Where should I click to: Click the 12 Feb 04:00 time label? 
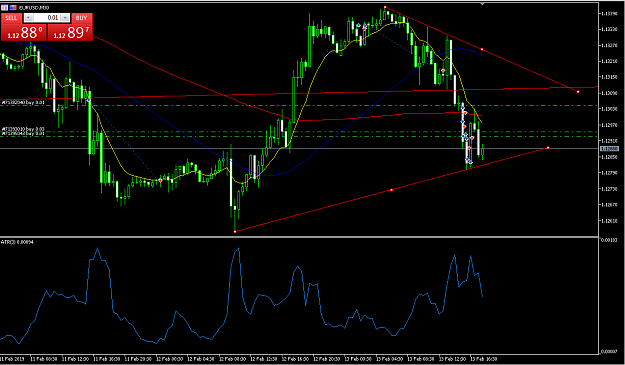(x=201, y=359)
